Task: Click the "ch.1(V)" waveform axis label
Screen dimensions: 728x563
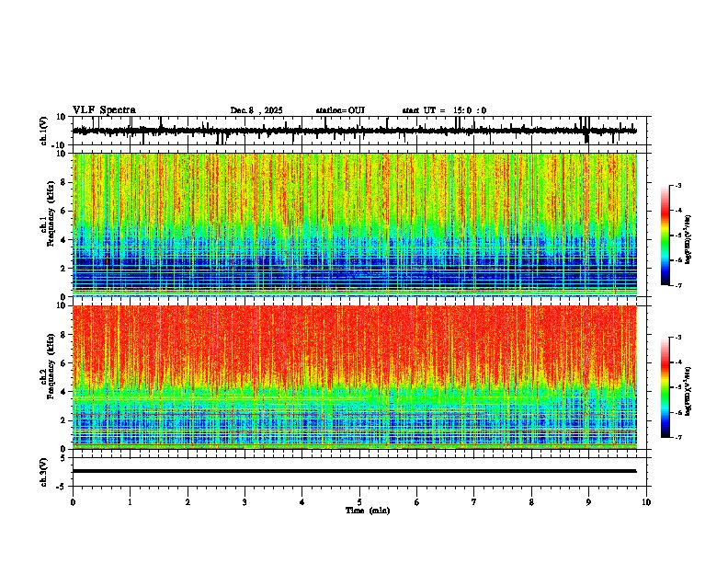Action: pos(44,131)
